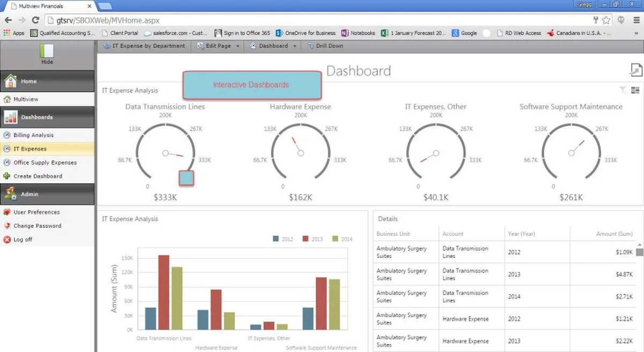Click the red Log off icon

click(x=7, y=240)
